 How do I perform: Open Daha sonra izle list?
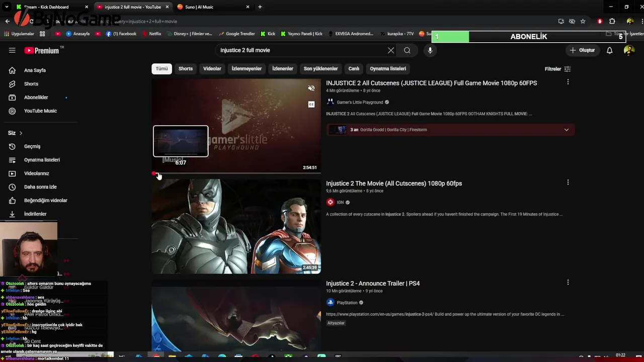40,187
